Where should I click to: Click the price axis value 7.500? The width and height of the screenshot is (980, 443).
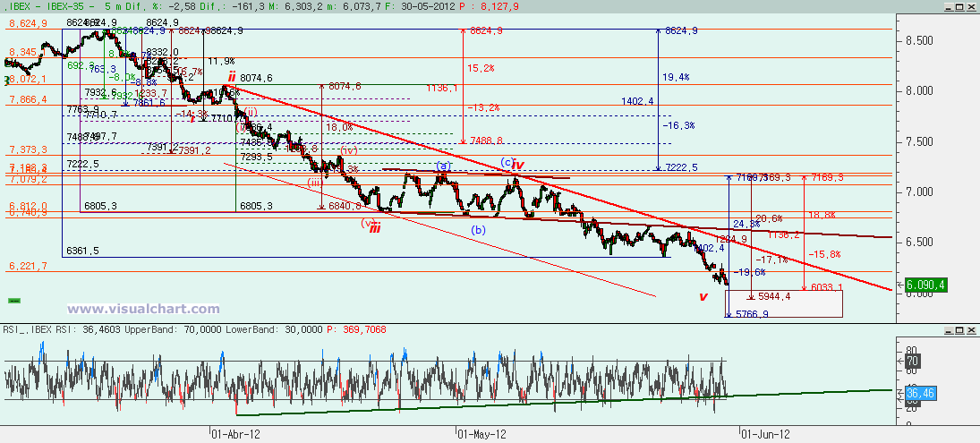point(921,141)
